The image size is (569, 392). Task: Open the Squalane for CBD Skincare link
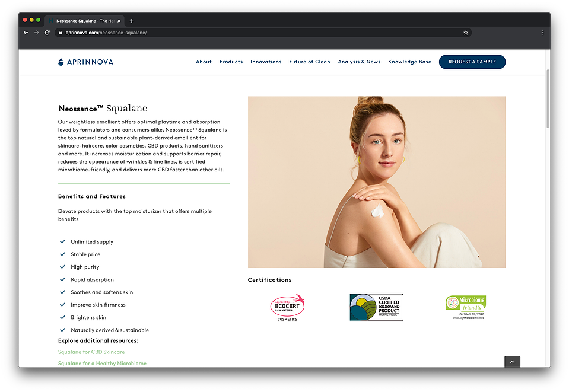pos(91,352)
